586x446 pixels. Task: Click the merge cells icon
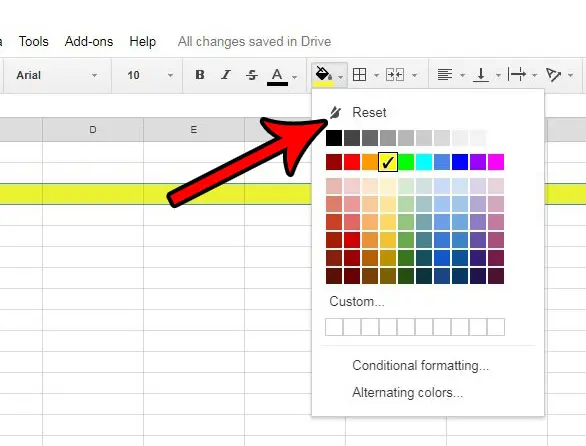[x=395, y=75]
